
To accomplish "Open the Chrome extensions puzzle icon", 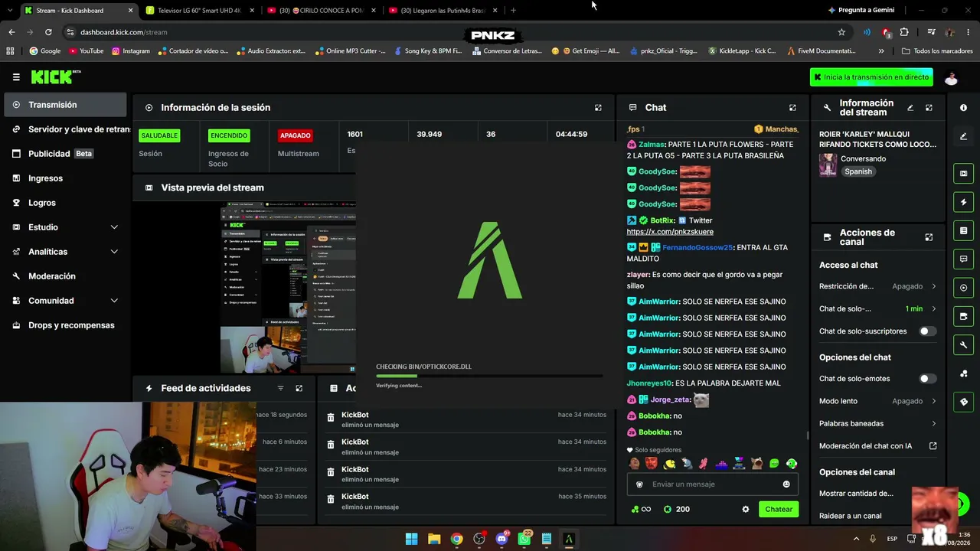I will [x=904, y=32].
